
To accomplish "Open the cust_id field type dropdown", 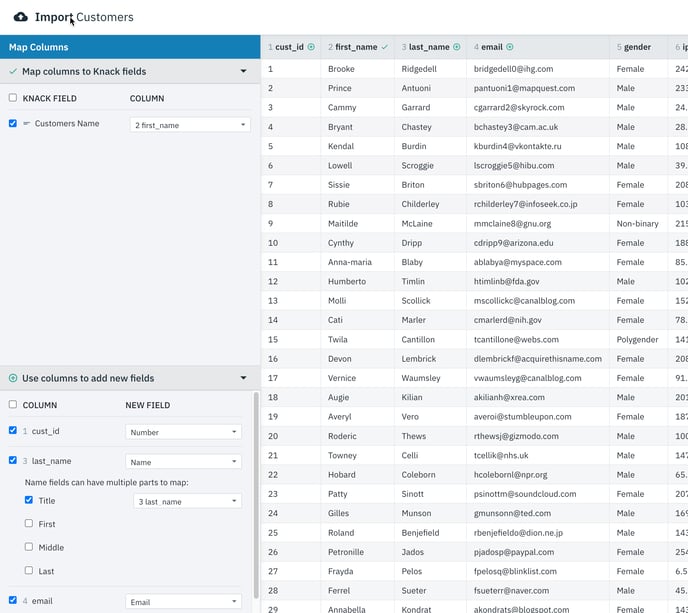I will coord(183,432).
